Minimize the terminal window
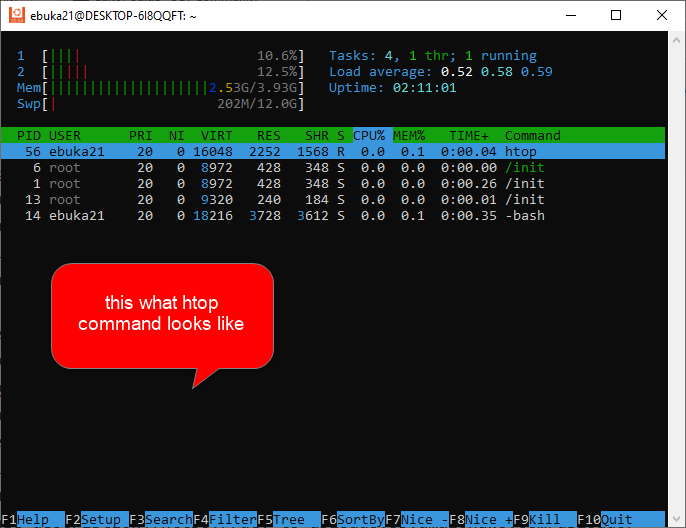686x528 pixels. (x=570, y=15)
